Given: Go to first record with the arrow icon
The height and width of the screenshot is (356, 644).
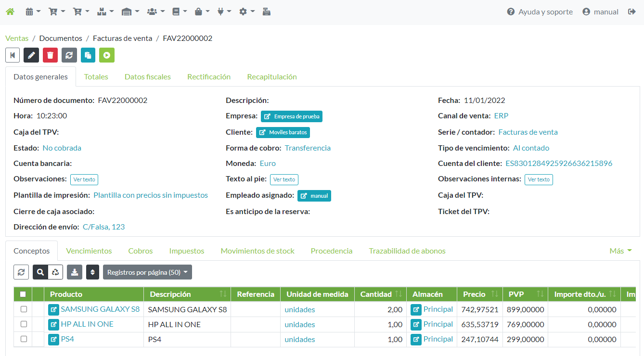Looking at the screenshot, I should [13, 55].
